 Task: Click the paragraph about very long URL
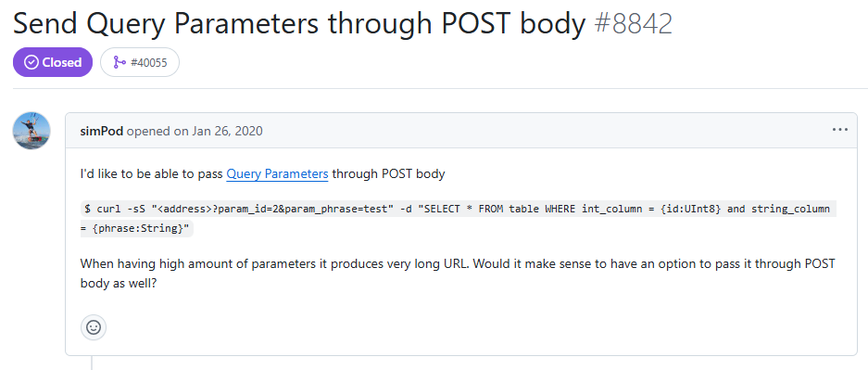(458, 273)
